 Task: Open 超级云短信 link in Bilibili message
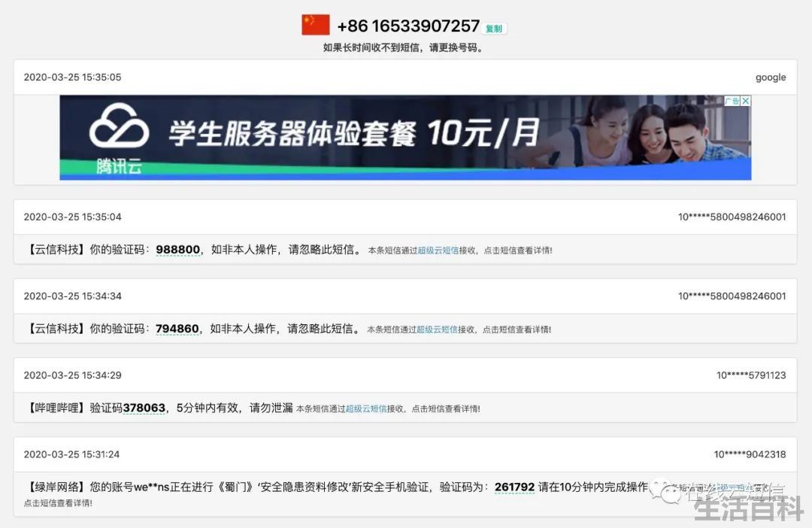tap(366, 409)
